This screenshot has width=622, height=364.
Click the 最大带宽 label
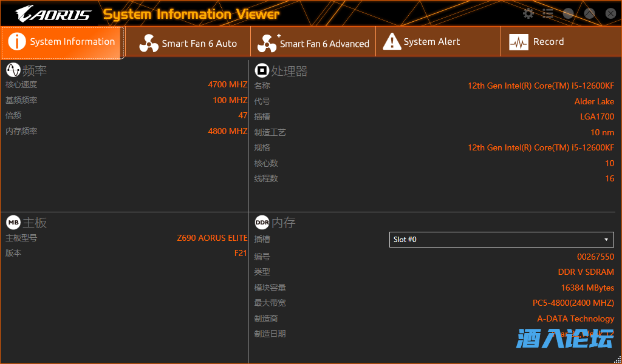click(270, 303)
